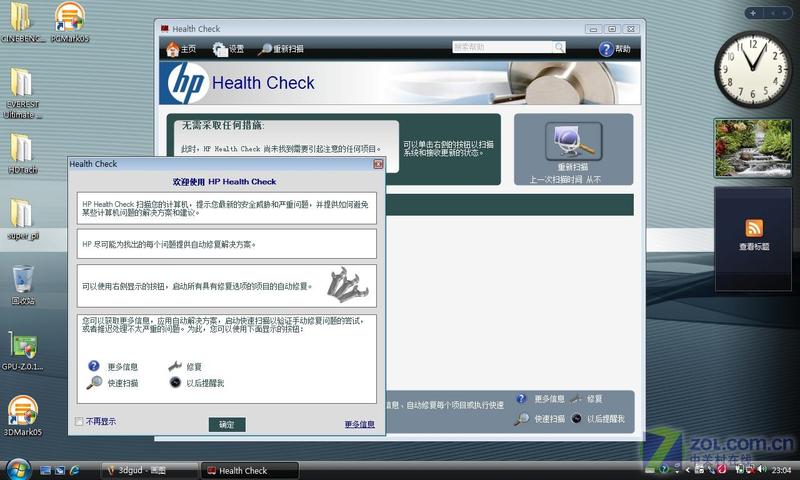800x480 pixels.
Task: Click the Windows Start orb
Action: coord(18,469)
